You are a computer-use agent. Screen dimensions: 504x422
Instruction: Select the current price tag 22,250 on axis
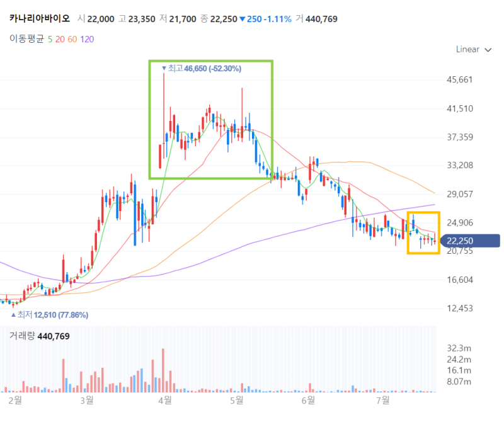click(470, 241)
